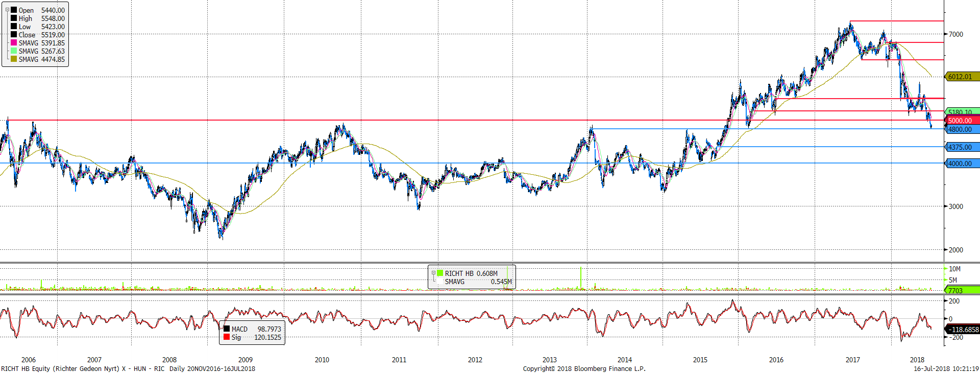Click the magenta SMAVG 5391.85 swatch
Viewport: 980px width, 373px height.
[14, 42]
